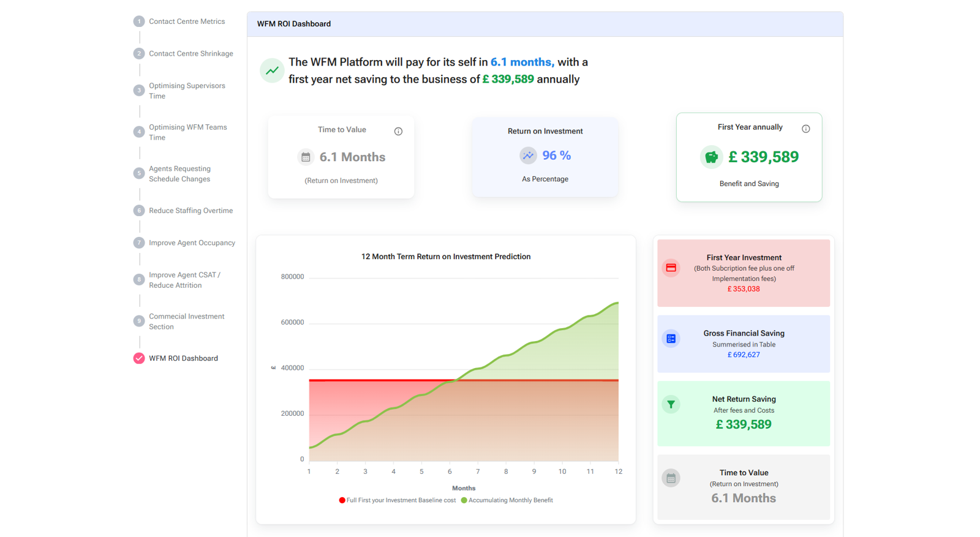980x537 pixels.
Task: Click the step 1 number circle
Action: (x=139, y=21)
